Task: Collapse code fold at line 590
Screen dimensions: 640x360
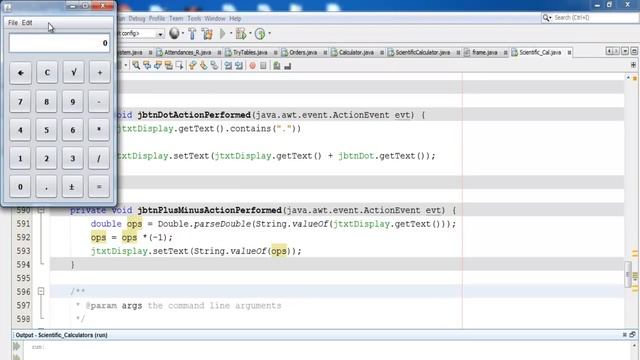Action: pyautogui.click(x=41, y=211)
